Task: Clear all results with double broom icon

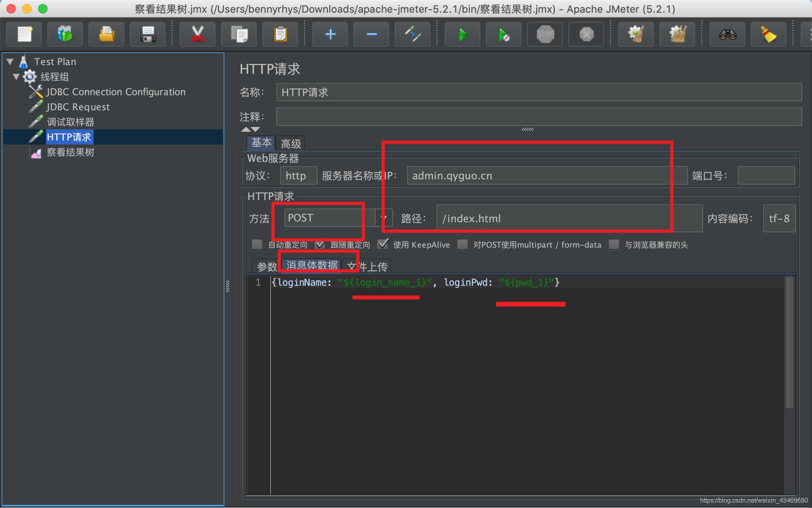Action: [678, 34]
